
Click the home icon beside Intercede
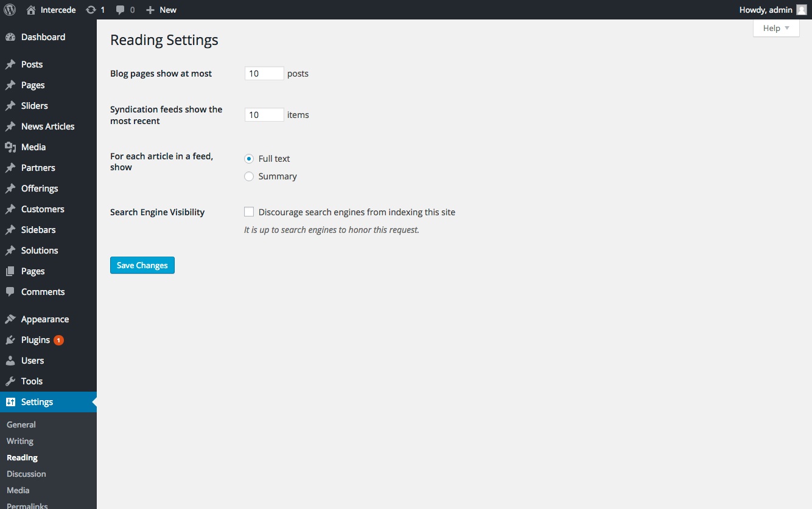pos(31,10)
